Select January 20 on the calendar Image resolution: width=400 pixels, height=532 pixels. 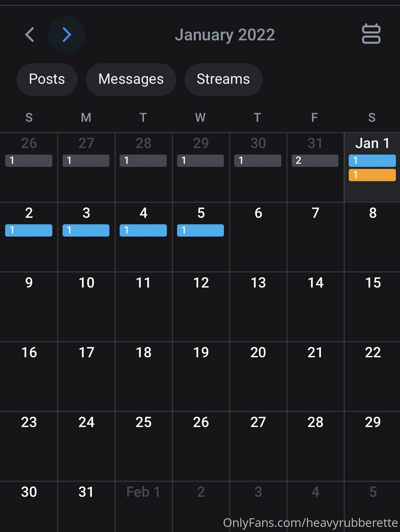click(x=258, y=376)
